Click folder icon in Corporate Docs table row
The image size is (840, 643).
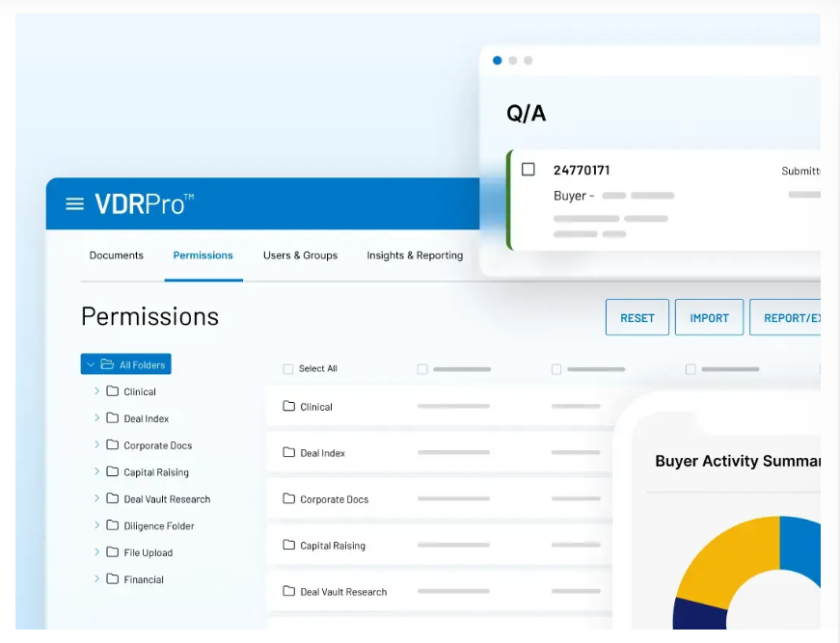point(288,499)
